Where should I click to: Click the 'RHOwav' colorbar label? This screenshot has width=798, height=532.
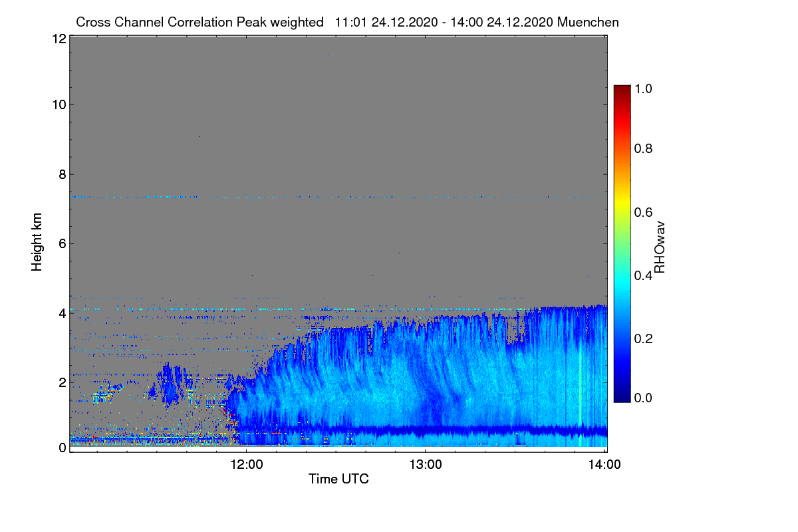(660, 247)
